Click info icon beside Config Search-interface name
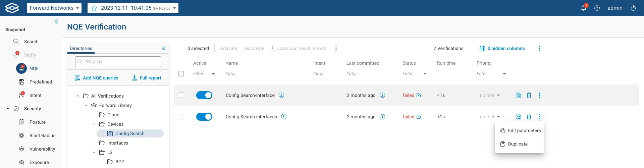644x168 pixels. [x=281, y=95]
